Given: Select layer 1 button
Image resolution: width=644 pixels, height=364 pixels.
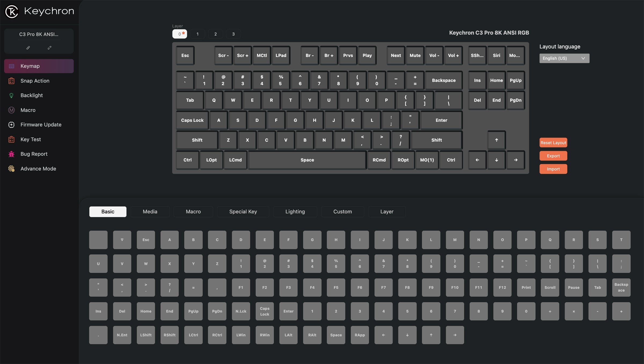Looking at the screenshot, I should 197,34.
